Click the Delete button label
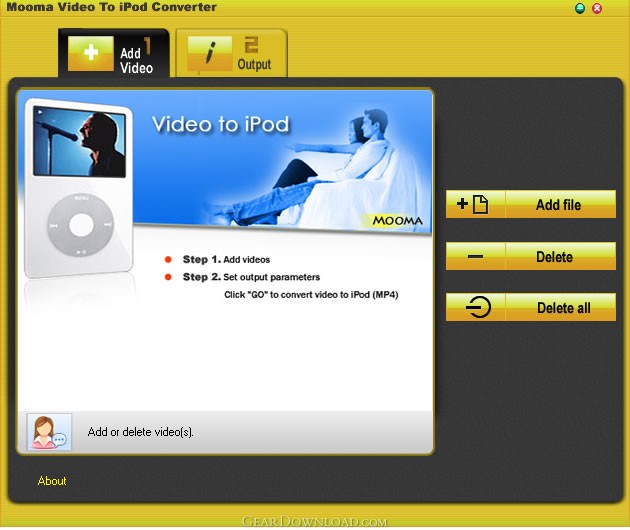 point(554,257)
